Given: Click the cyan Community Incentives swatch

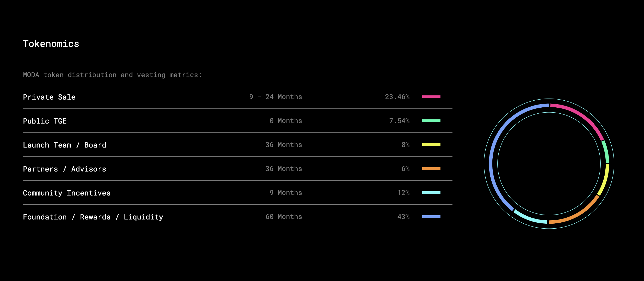Looking at the screenshot, I should 431,193.
